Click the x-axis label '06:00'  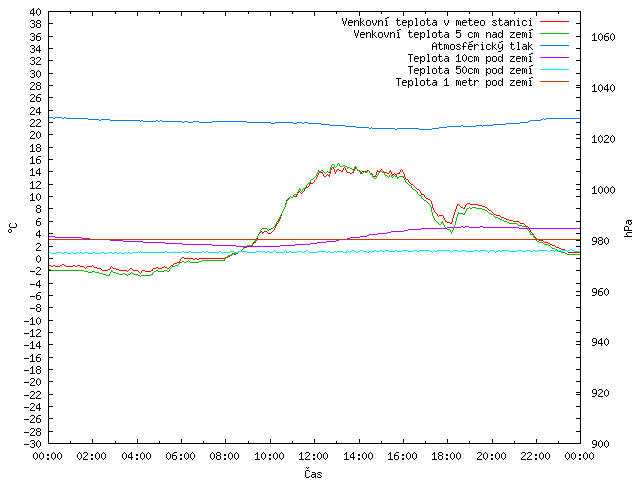pos(180,456)
